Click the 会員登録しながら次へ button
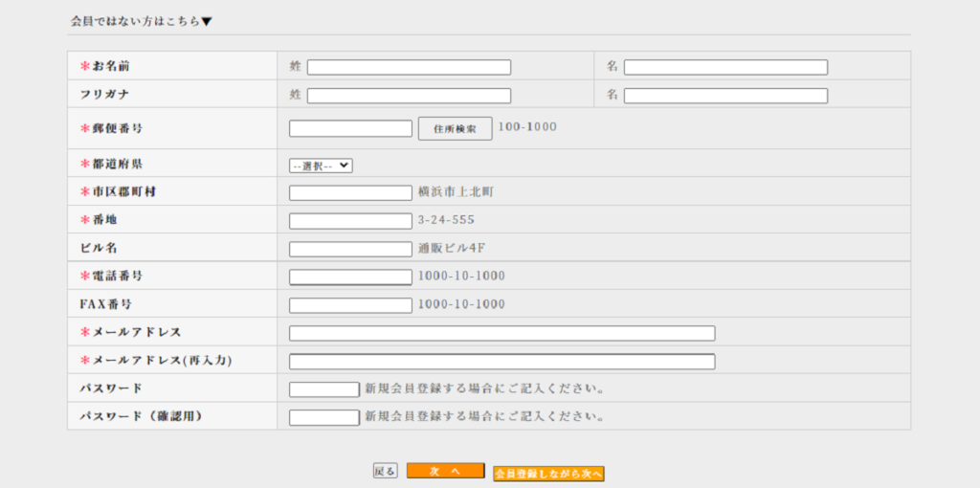The width and height of the screenshot is (980, 488). click(x=548, y=475)
